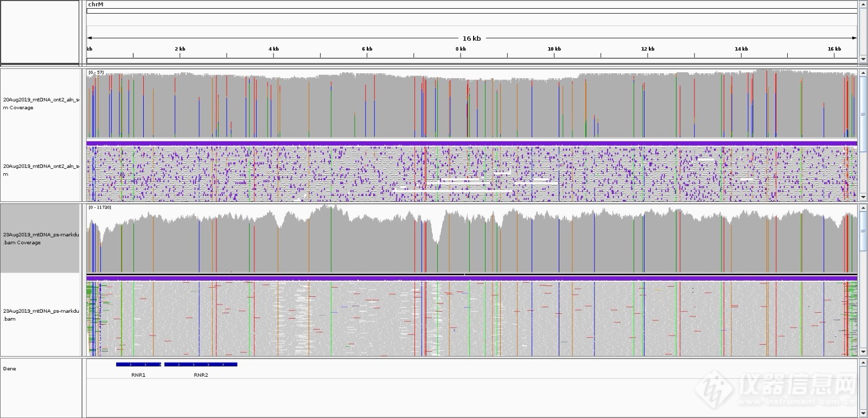868x418 pixels.
Task: Click the RNR2 gene feature bar
Action: click(x=201, y=365)
